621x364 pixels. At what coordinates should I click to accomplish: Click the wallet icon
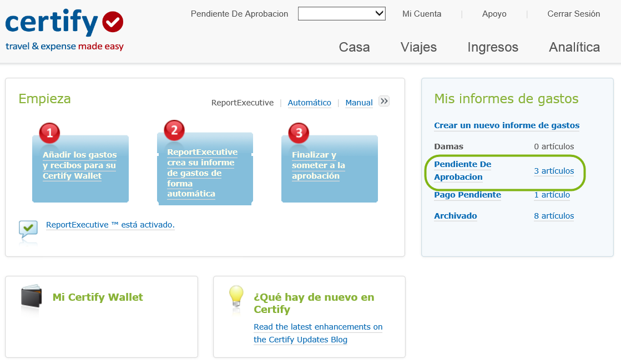[x=31, y=296]
